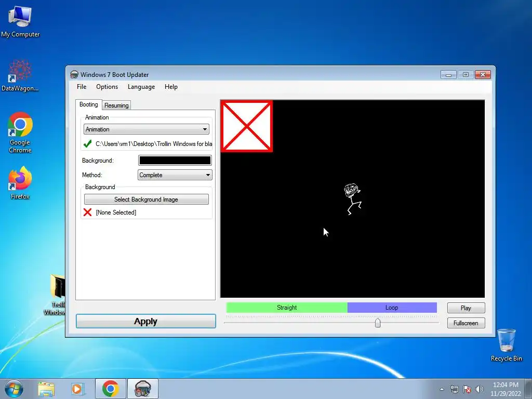Click the Windows Start orb
The width and height of the screenshot is (532, 399).
click(x=14, y=389)
